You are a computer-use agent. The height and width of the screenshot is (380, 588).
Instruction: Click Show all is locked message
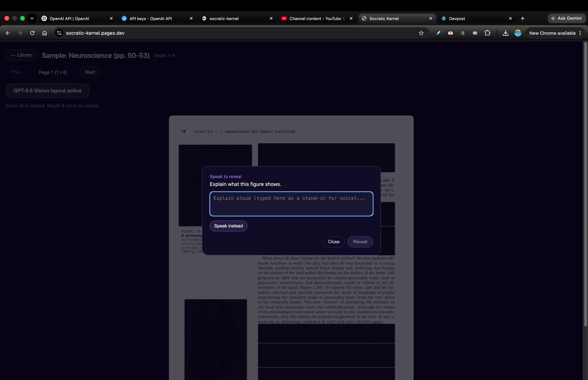53,106
